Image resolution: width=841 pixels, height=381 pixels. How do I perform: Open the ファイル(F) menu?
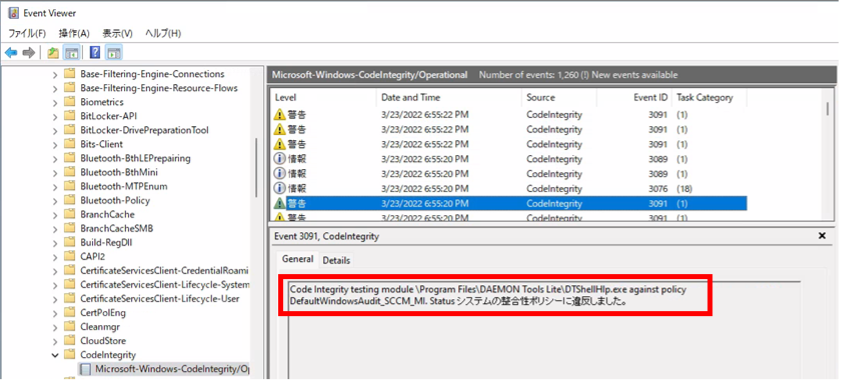[x=27, y=33]
